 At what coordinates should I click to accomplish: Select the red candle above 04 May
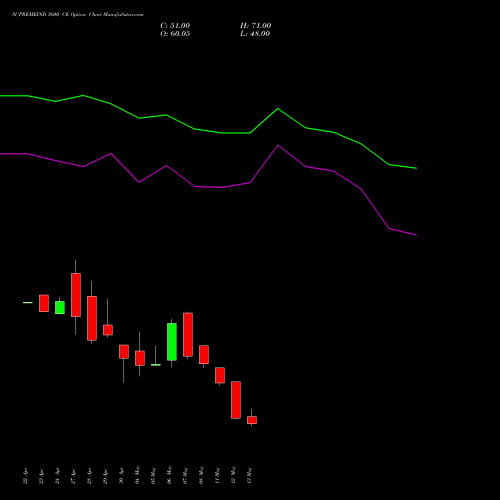pyautogui.click(x=140, y=358)
